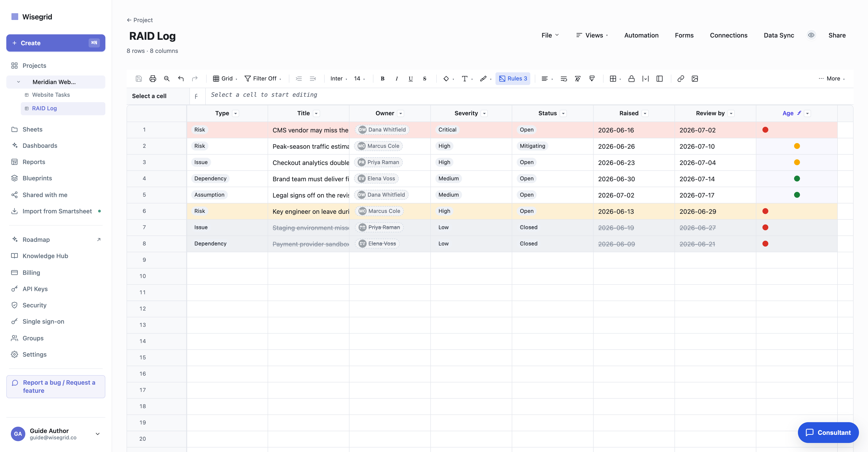Image resolution: width=868 pixels, height=452 pixels.
Task: Collapse the Meridian Web project tree
Action: click(19, 82)
